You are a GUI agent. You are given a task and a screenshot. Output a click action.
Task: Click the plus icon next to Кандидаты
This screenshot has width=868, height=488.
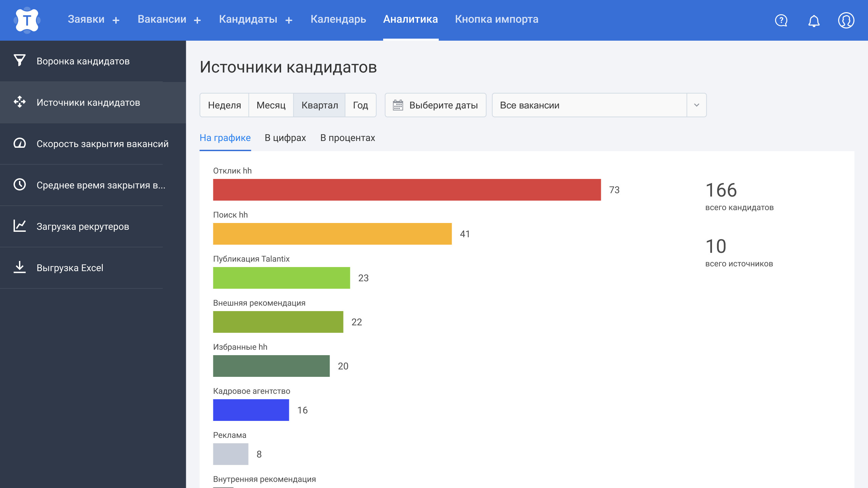(289, 20)
